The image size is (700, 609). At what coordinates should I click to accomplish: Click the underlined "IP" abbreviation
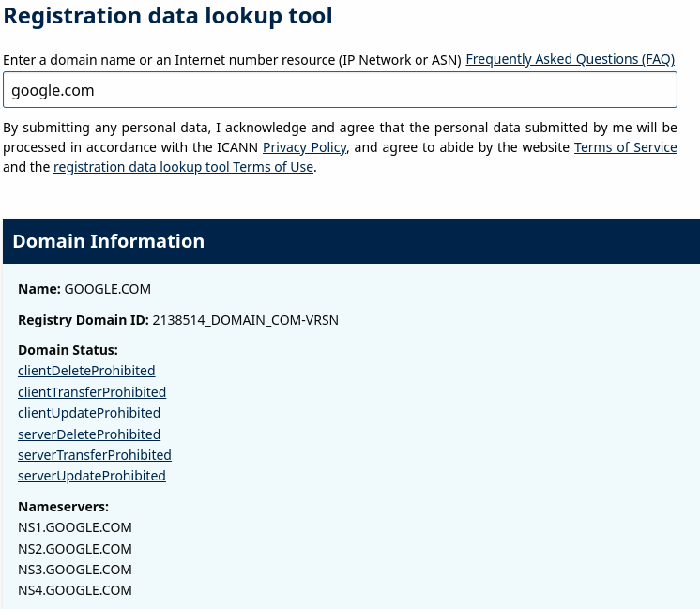point(348,60)
